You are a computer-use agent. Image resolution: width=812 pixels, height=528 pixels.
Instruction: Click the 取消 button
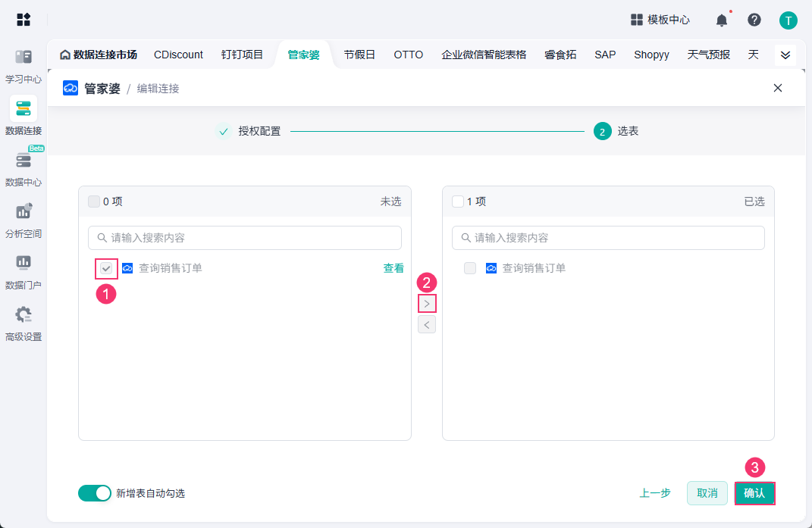coord(707,493)
